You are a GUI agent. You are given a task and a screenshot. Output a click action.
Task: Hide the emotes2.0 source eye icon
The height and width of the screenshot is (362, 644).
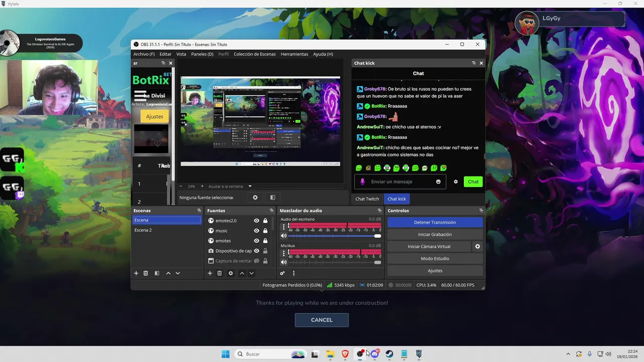pos(257,221)
